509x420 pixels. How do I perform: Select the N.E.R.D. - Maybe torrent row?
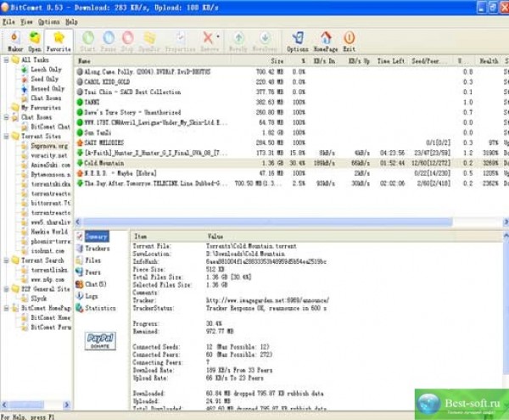(x=291, y=173)
